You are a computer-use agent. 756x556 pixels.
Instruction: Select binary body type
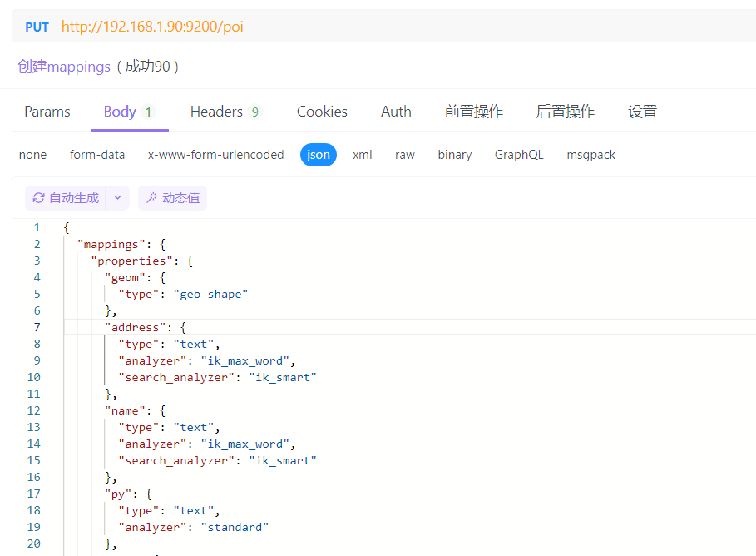coord(455,155)
